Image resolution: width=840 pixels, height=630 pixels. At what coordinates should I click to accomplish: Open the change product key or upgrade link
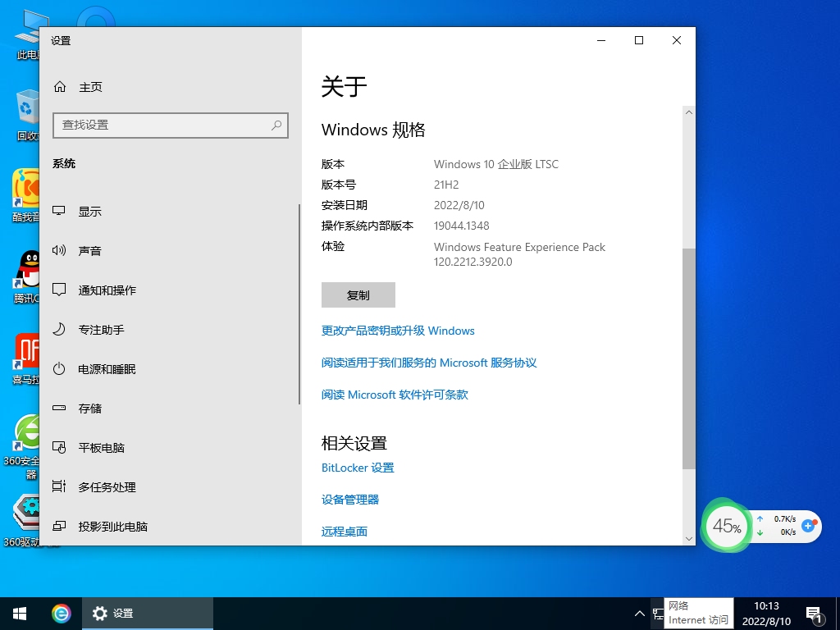point(398,331)
